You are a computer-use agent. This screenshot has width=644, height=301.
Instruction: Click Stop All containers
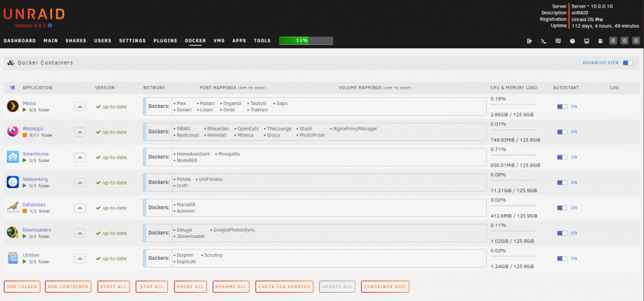coord(151,287)
